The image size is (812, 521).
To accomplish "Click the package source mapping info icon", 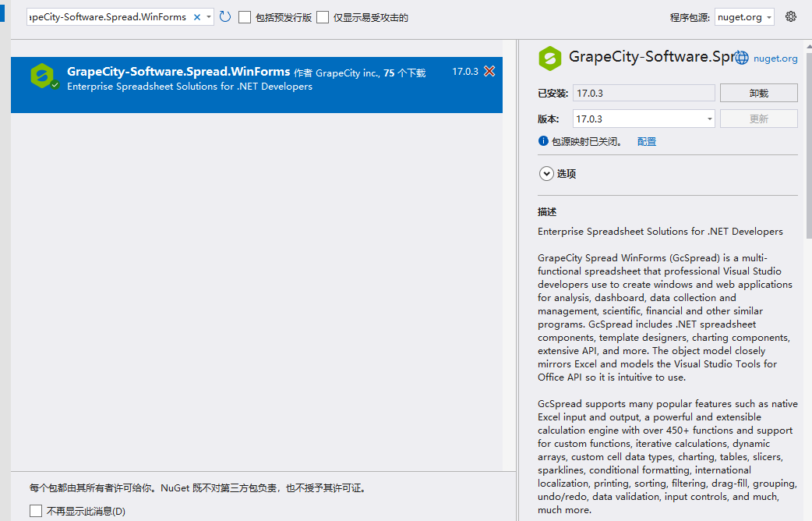I will point(543,141).
